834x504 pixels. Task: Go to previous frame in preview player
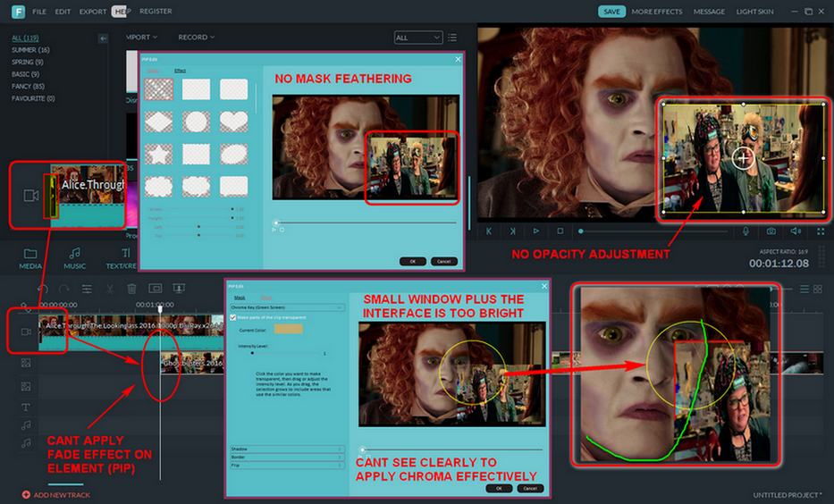(x=489, y=231)
